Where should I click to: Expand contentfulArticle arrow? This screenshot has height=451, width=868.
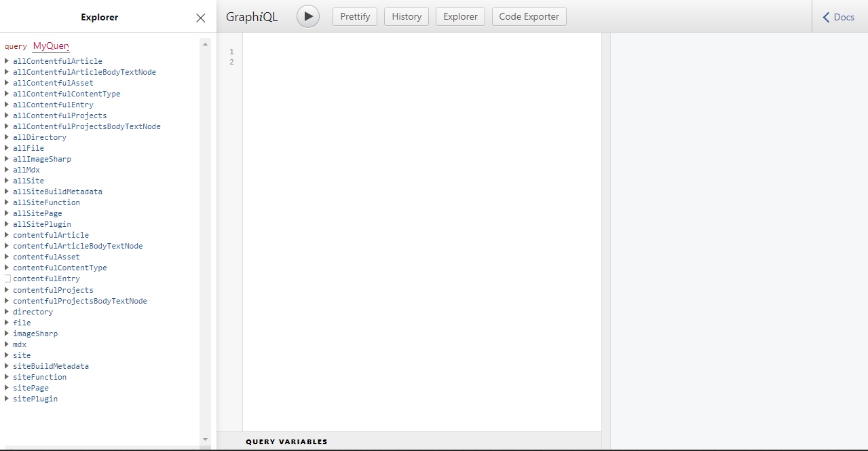tap(7, 235)
